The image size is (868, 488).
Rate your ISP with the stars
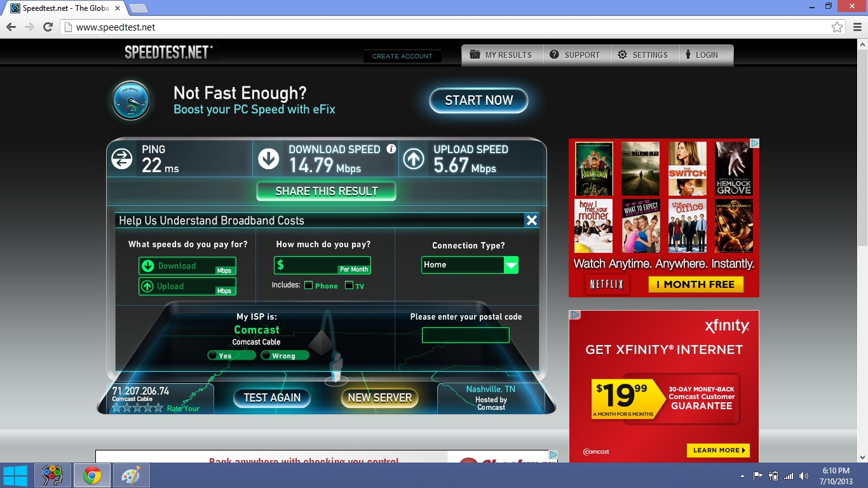tap(138, 408)
